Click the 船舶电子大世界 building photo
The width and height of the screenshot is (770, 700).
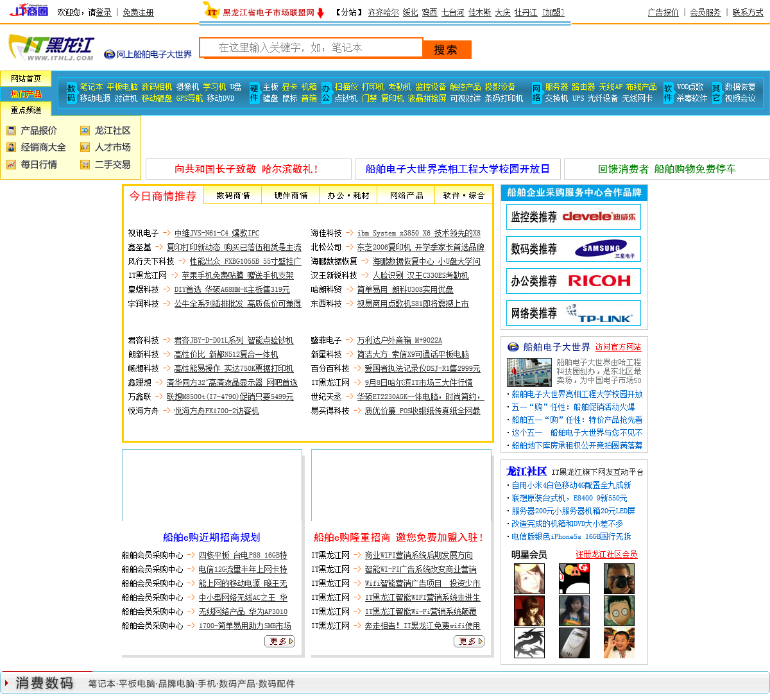(x=529, y=372)
